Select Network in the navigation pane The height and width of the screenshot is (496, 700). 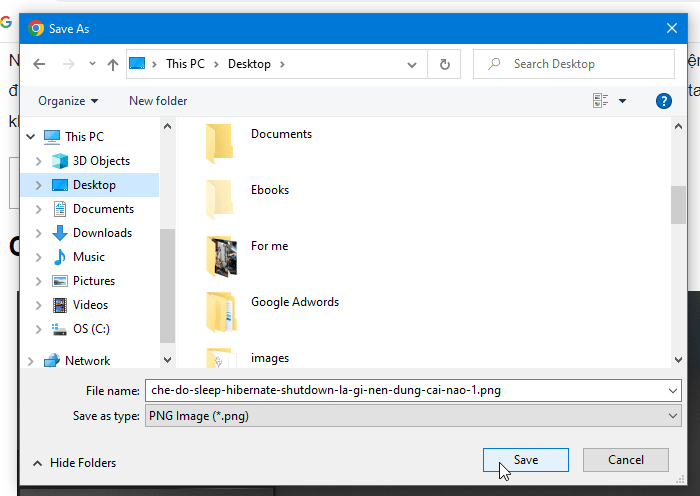click(88, 361)
